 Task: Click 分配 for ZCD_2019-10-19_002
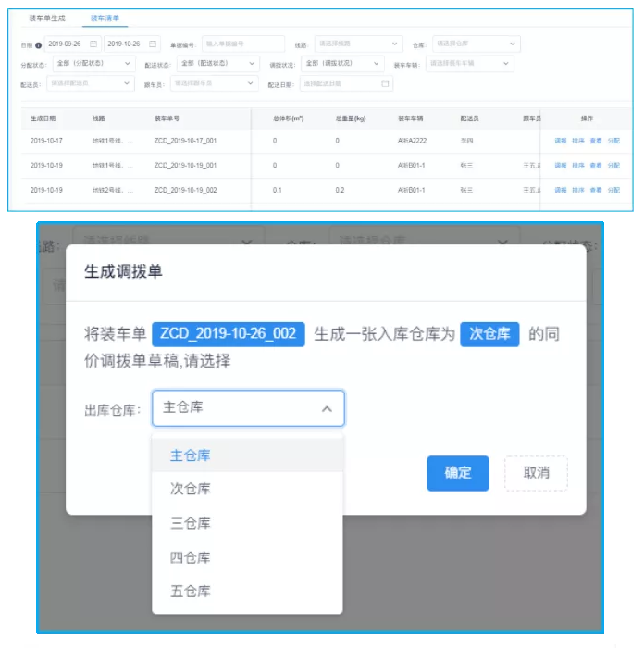(613, 190)
